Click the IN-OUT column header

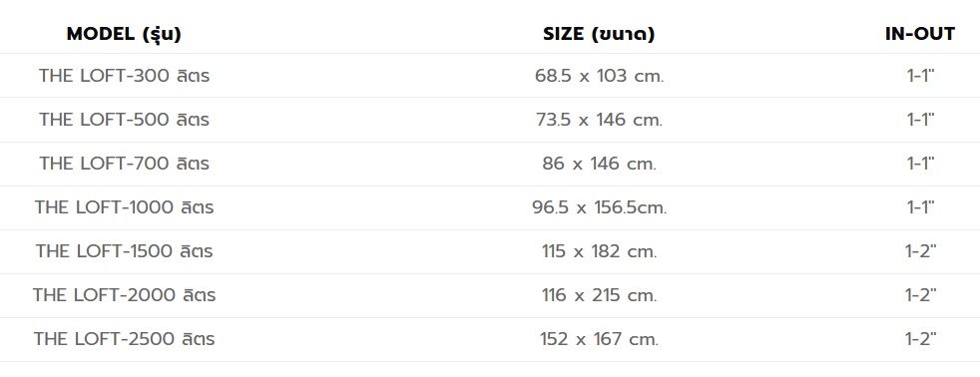click(920, 34)
